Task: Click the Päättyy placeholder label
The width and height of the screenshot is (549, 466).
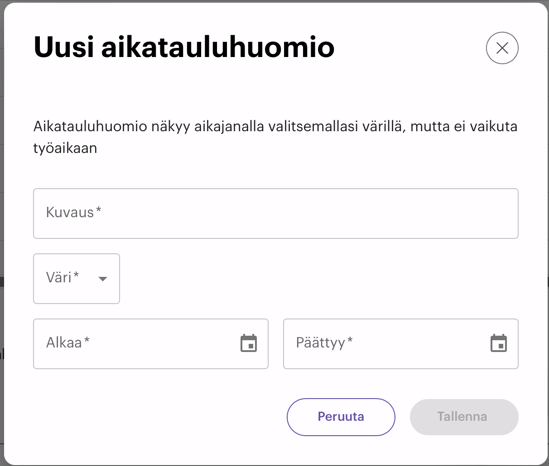Action: 324,343
